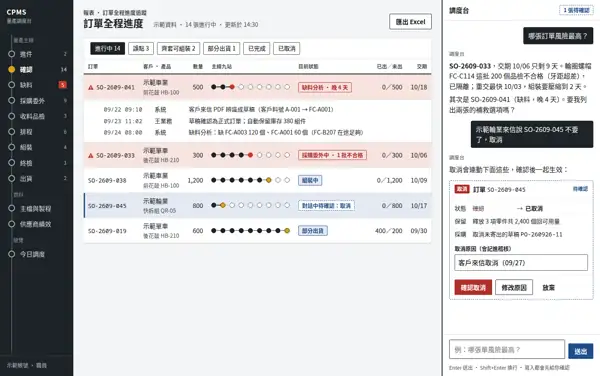Click the blue 待確認 label on the card
This screenshot has width=600, height=376.
pyautogui.click(x=580, y=189)
